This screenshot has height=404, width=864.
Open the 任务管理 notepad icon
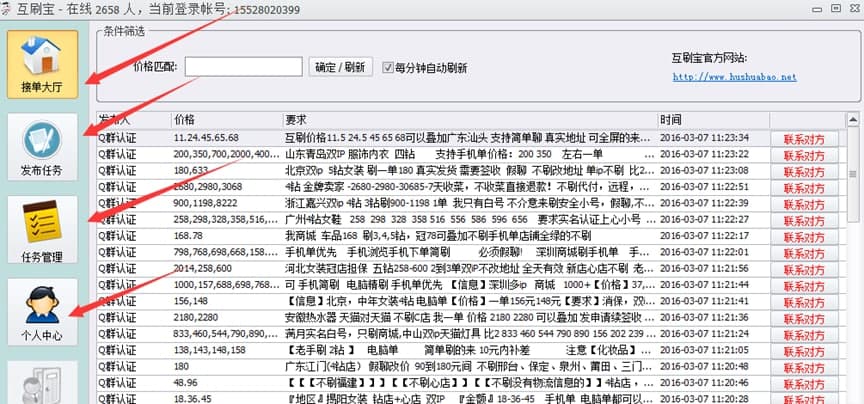click(x=42, y=229)
